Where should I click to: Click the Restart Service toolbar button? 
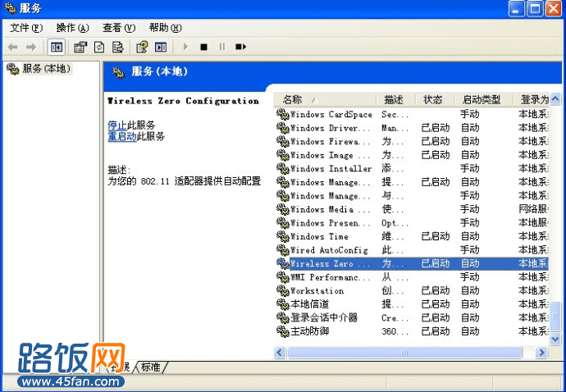[241, 47]
